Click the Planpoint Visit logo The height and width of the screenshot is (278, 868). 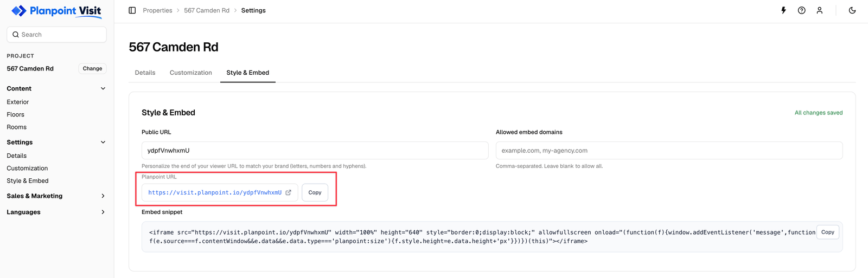pyautogui.click(x=56, y=11)
